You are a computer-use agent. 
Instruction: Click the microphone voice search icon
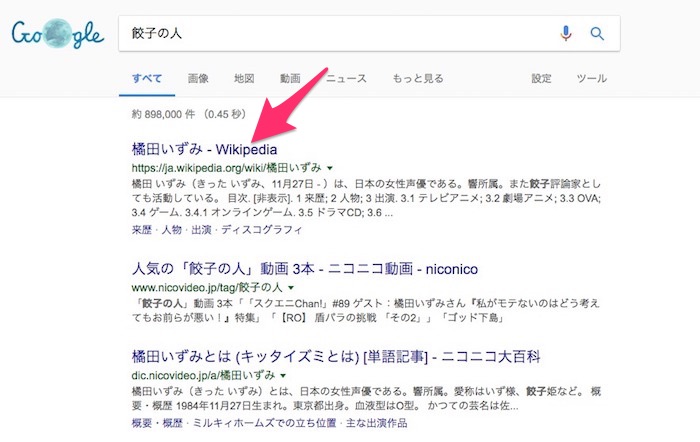(x=566, y=34)
